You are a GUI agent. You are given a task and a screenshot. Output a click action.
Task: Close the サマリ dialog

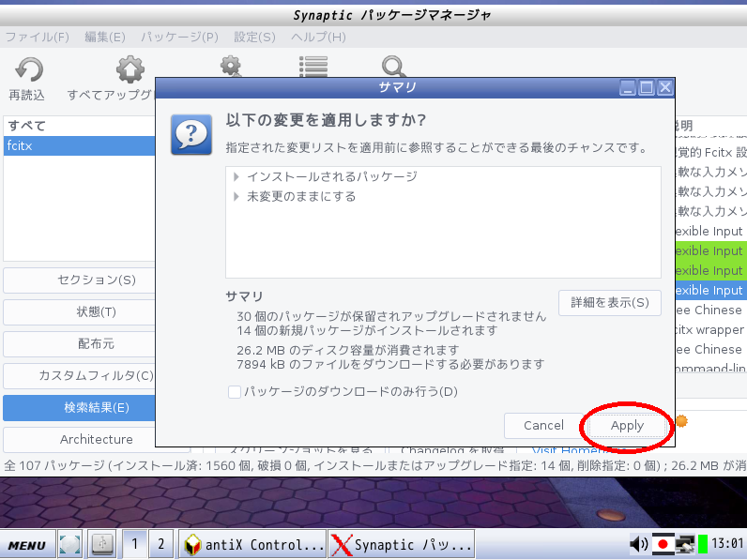pos(665,87)
